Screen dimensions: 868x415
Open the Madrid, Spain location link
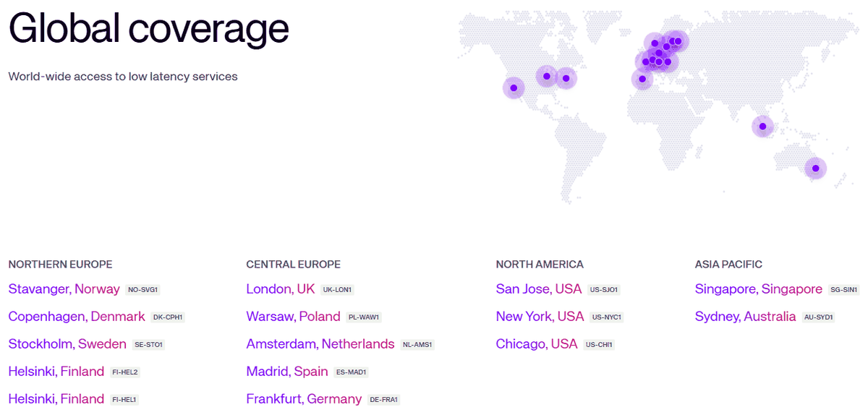(287, 372)
